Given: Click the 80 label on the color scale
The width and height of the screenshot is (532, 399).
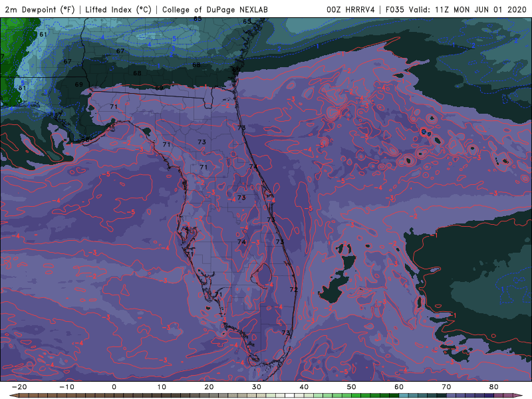Looking at the screenshot, I should (494, 387).
